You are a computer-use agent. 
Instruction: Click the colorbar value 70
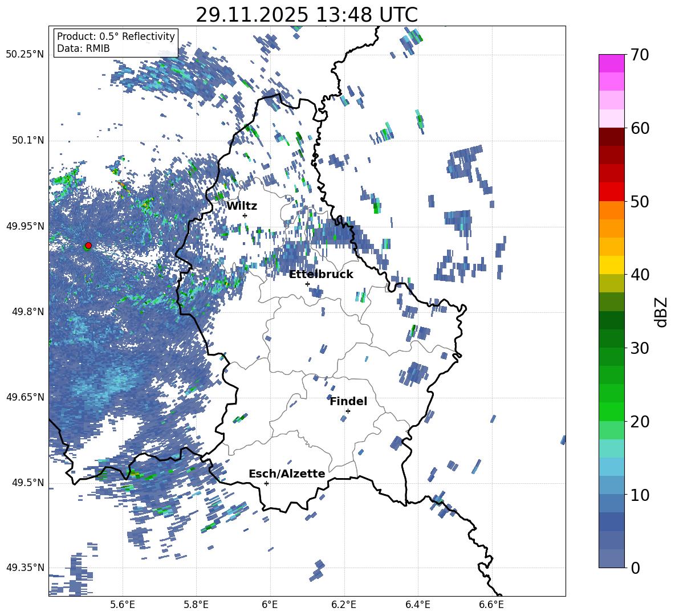tap(640, 55)
